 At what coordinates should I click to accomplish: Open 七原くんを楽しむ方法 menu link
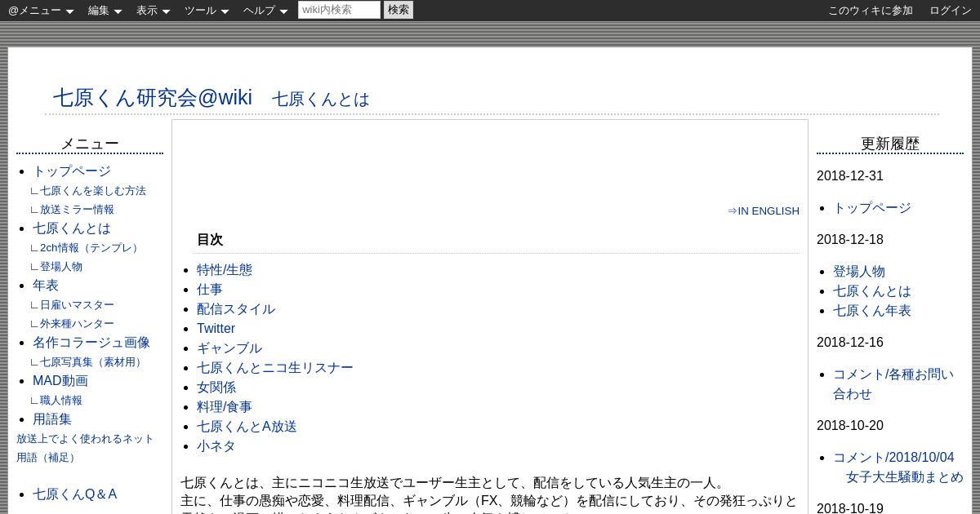coord(93,191)
